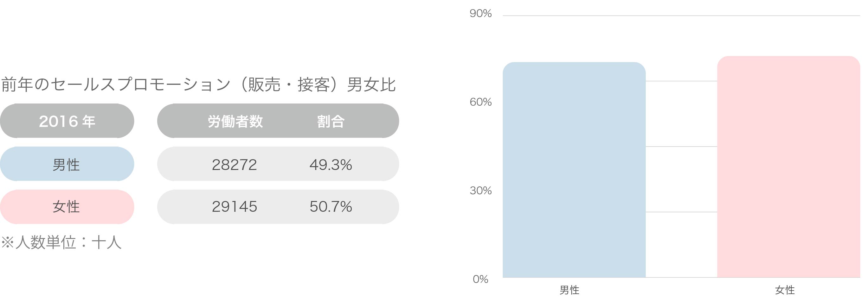Click the female ratio 50.7%
The image size is (868, 301).
point(331,206)
